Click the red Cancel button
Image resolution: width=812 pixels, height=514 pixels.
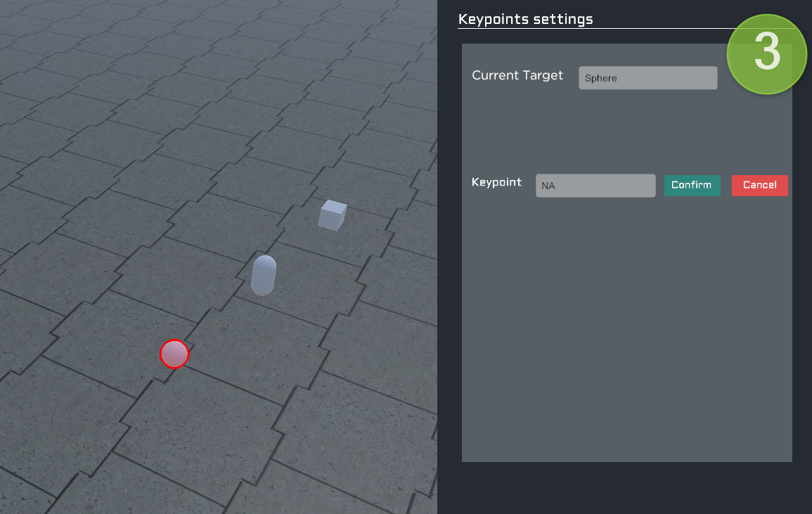[x=760, y=186]
